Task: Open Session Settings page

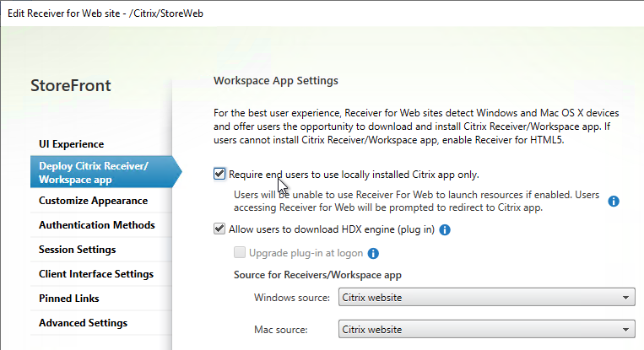Action: [x=77, y=250]
